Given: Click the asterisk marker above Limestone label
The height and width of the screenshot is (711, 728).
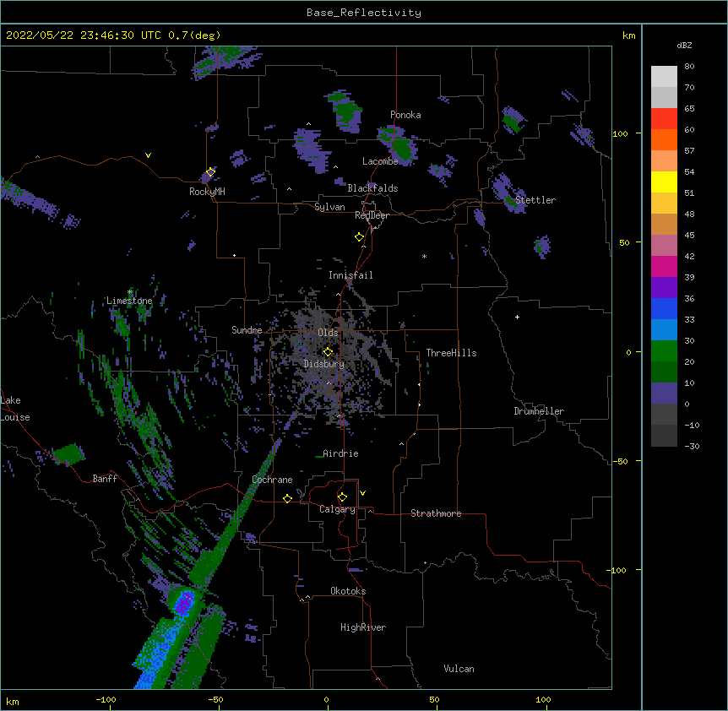Looking at the screenshot, I should point(129,292).
